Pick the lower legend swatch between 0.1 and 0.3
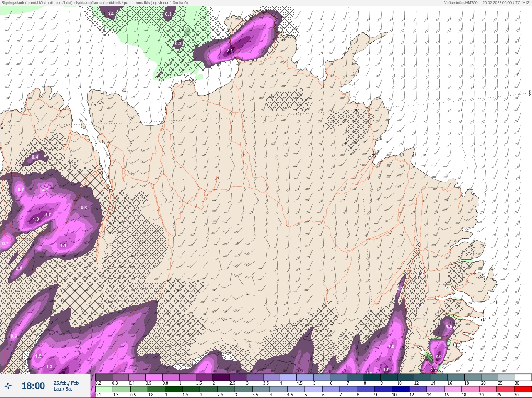Screen dimensions: 532x398 tap(104, 389)
